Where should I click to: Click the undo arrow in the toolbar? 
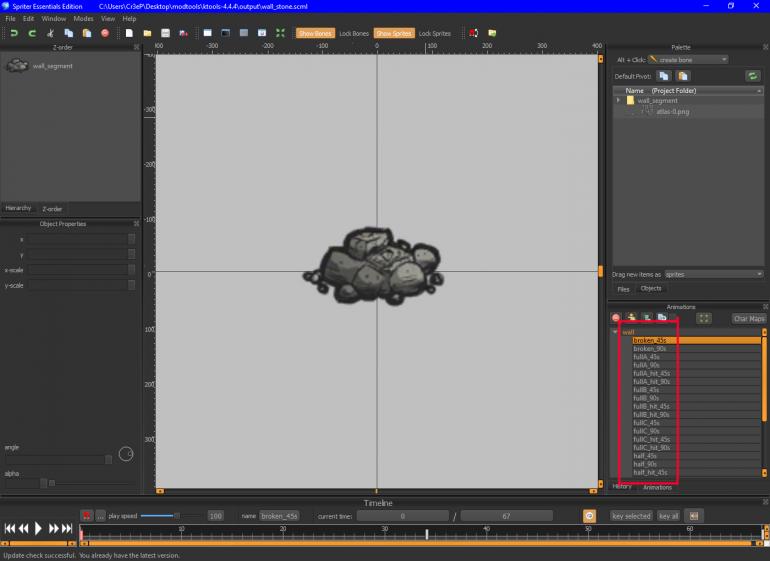point(15,33)
